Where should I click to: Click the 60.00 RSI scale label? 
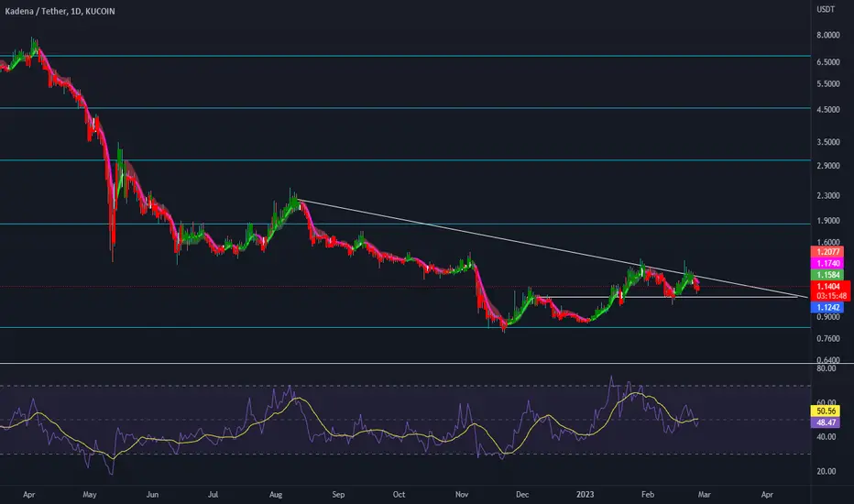(x=827, y=402)
